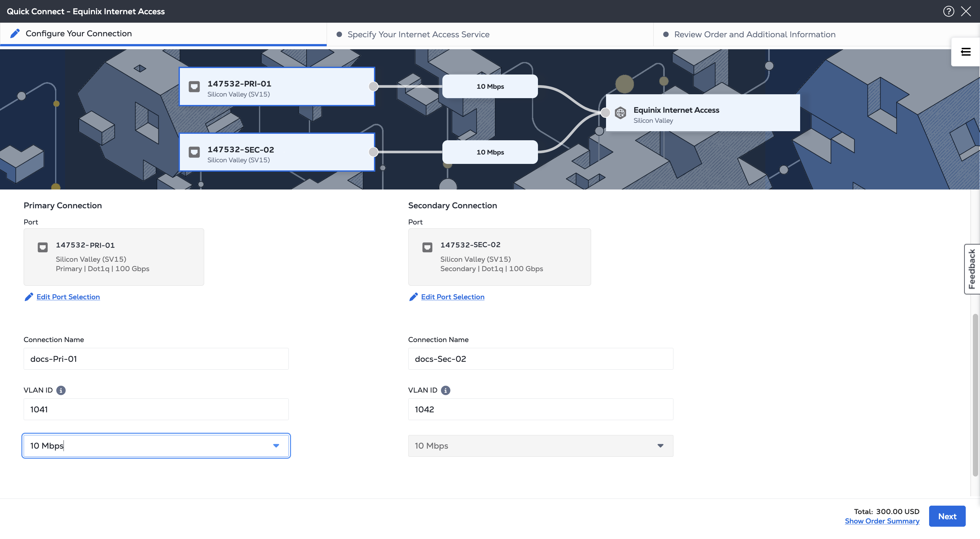Open the Show Order Summary link
Image resolution: width=980 pixels, height=539 pixels.
click(881, 521)
